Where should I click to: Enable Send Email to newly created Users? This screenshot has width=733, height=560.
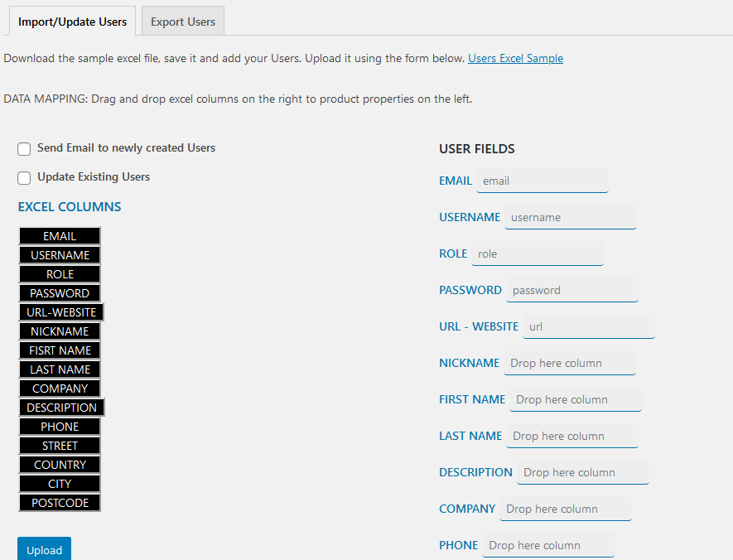coord(24,149)
